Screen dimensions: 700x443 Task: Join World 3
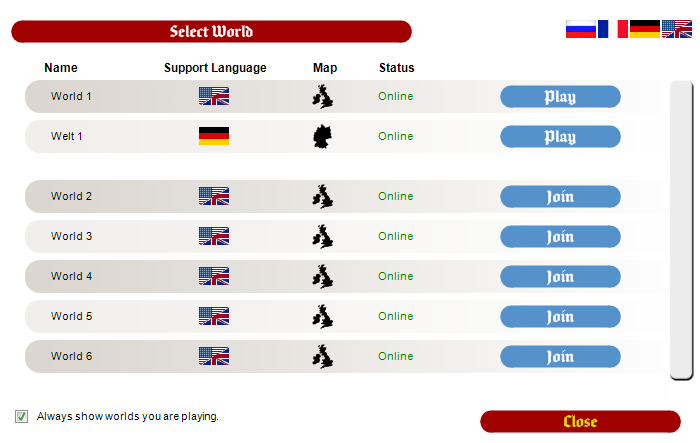560,237
